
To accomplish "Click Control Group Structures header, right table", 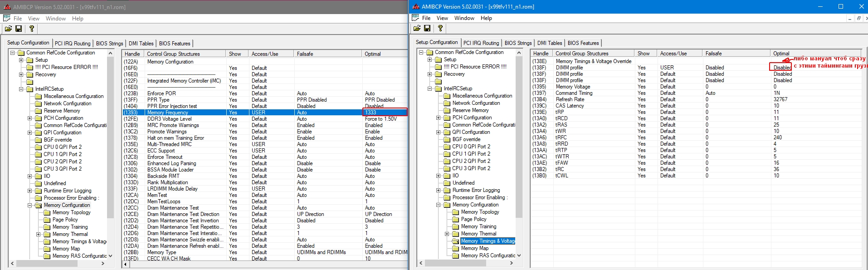I will (x=594, y=54).
